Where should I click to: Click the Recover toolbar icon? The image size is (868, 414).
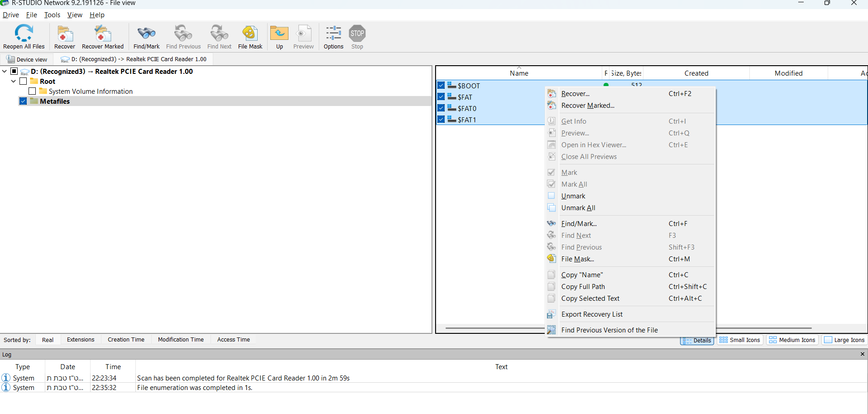coord(65,34)
